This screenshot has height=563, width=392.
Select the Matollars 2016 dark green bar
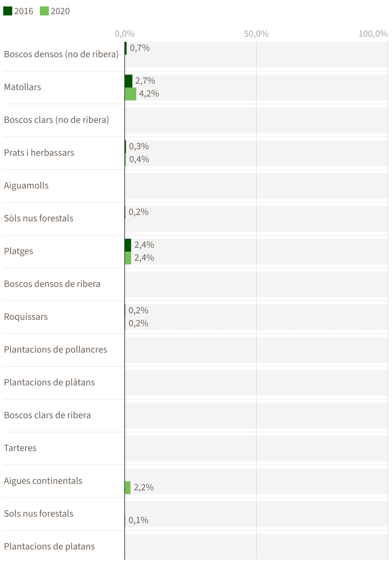click(129, 81)
